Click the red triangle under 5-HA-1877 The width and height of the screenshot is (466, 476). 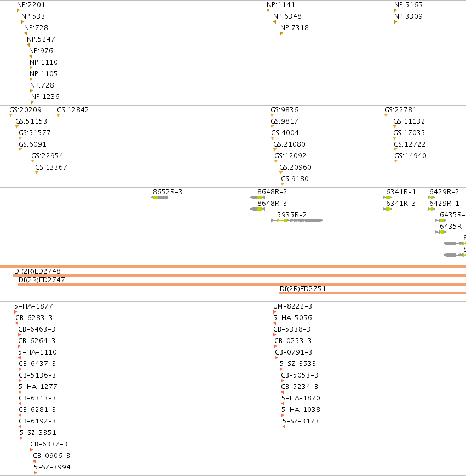pos(15,312)
